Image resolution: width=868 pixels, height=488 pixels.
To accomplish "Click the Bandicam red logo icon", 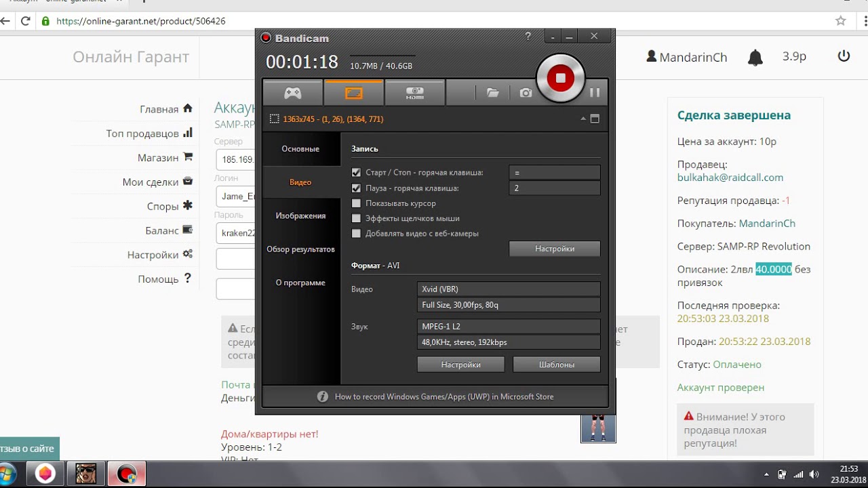I will click(266, 38).
